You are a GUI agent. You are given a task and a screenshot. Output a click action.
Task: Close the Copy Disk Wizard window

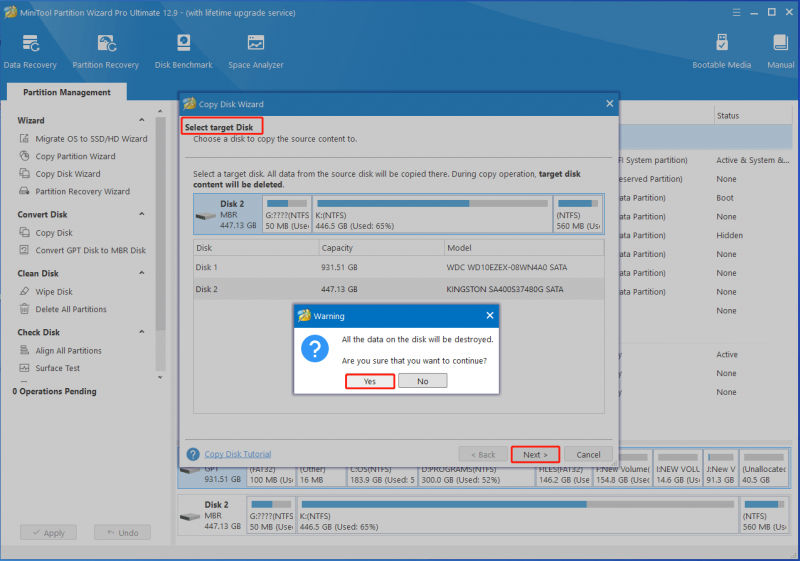coord(610,104)
